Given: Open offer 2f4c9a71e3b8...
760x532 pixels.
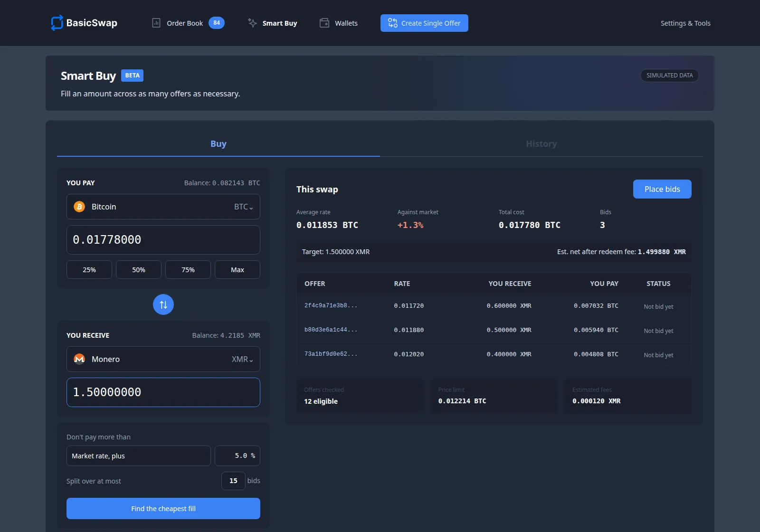Looking at the screenshot, I should click(x=331, y=305).
